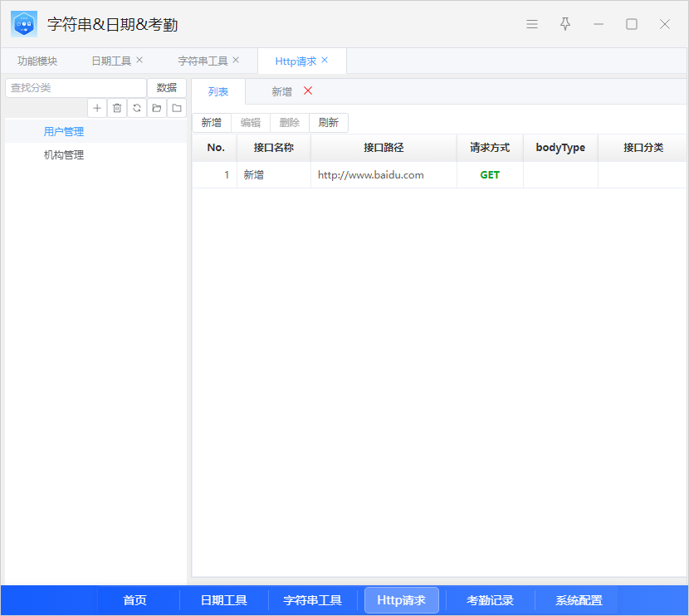689x616 pixels.
Task: Go to 首页 in bottom navigation
Action: (135, 600)
